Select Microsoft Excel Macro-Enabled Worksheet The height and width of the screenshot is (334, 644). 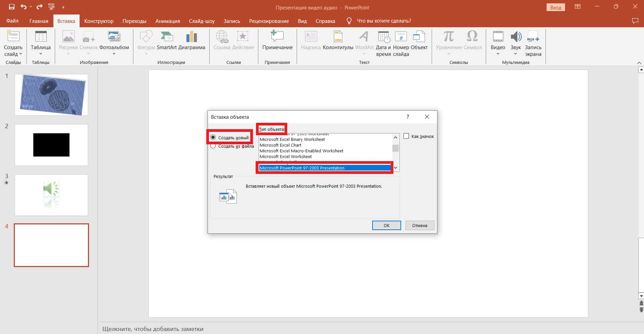coord(325,151)
